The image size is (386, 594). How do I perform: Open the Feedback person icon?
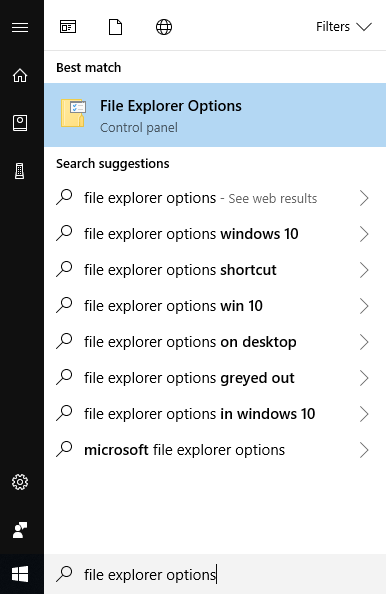tap(20, 530)
